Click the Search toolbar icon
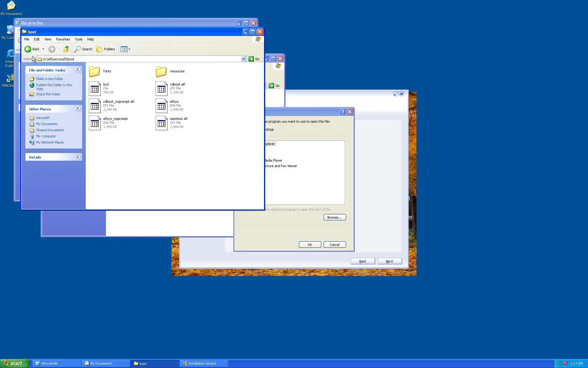Viewport: 588px width, 368px height. pos(83,49)
